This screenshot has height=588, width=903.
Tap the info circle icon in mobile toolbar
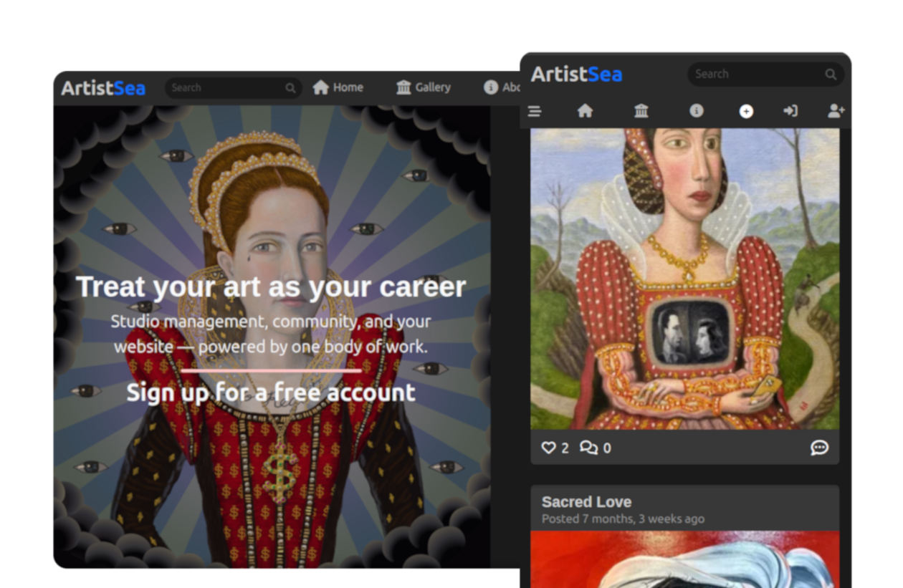(697, 110)
